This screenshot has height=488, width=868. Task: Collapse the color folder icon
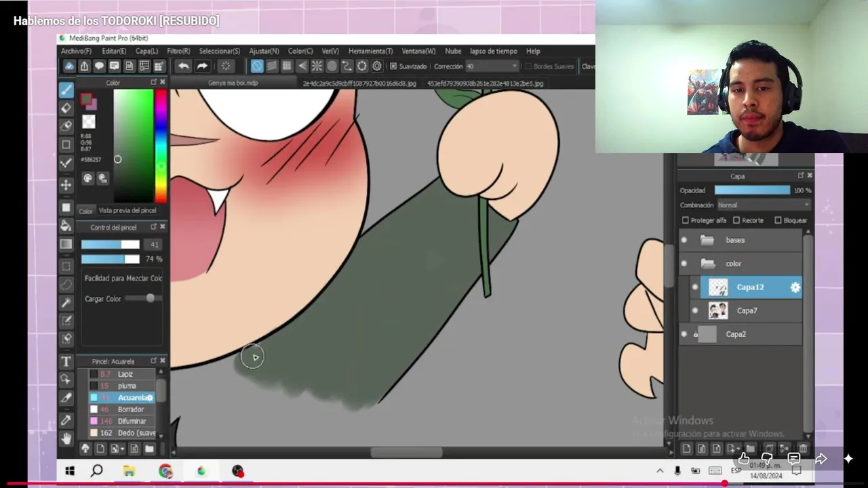707,264
